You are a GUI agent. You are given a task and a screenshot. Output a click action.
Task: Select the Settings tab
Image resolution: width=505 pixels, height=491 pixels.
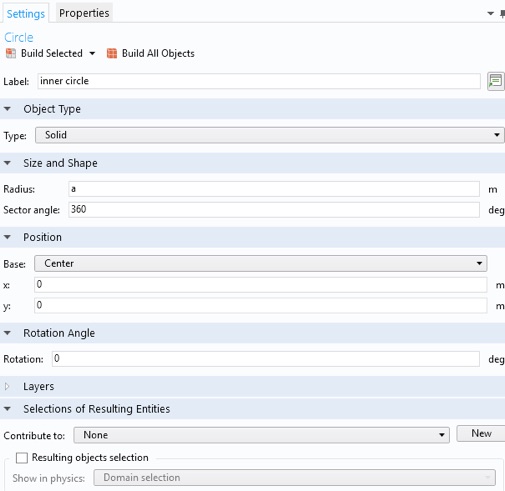click(x=26, y=14)
